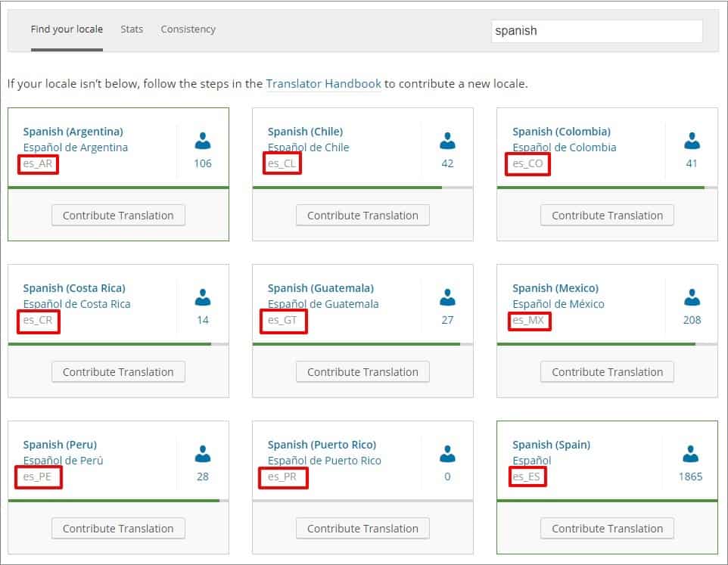Viewport: 728px width, 565px height.
Task: Click the contributors icon for Spanish (Spain)
Action: [690, 454]
